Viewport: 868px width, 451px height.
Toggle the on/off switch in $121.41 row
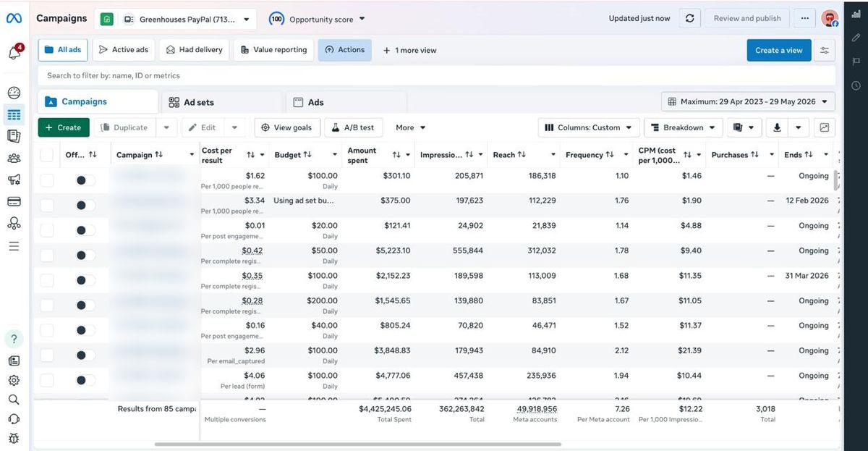click(85, 230)
